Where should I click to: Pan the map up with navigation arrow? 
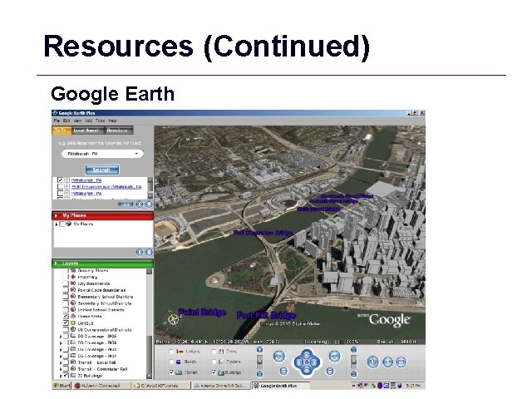307,355
